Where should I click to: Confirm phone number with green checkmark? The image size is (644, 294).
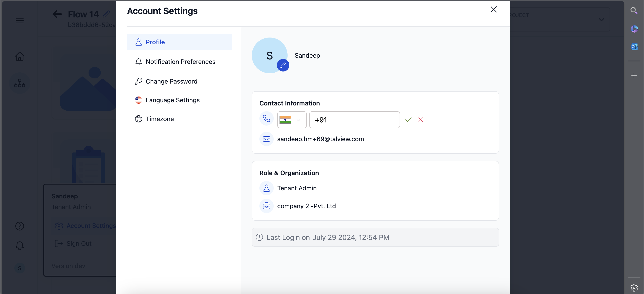408,120
